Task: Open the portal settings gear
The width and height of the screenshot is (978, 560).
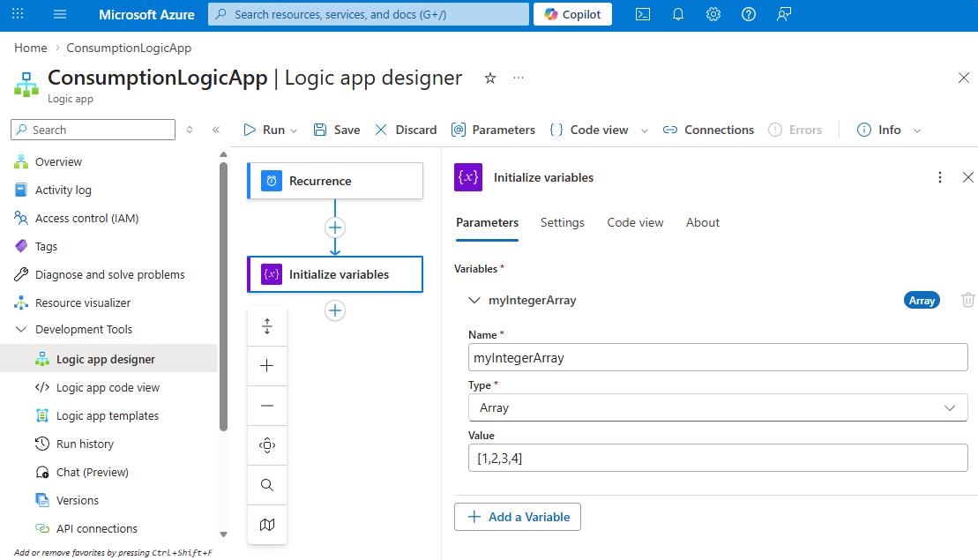Action: coord(713,14)
